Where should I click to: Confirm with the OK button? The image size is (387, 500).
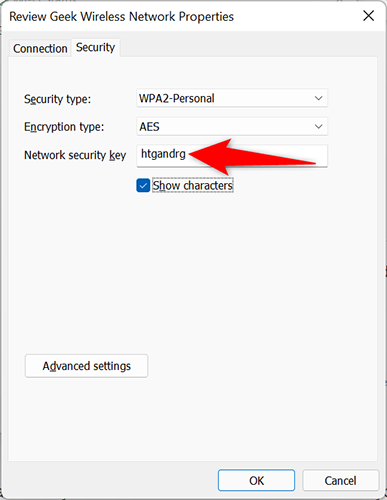(256, 480)
